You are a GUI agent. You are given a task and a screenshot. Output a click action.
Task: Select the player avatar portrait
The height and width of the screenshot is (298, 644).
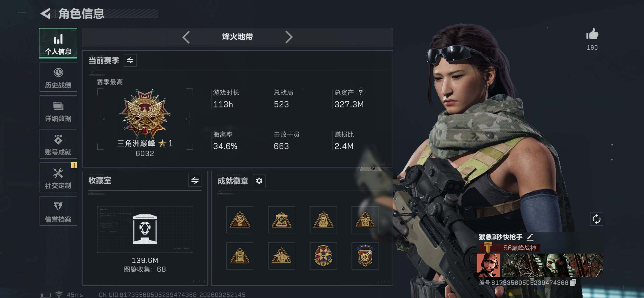click(488, 265)
